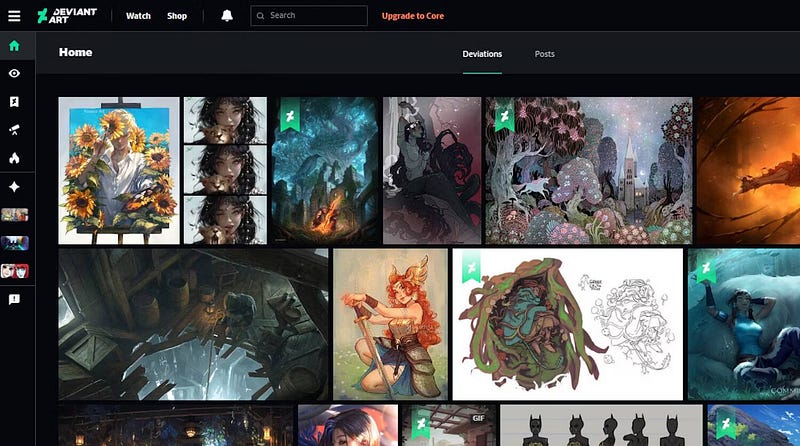Viewport: 800px width, 446px height.
Task: Open the telescope discover sidebar icon
Action: (x=14, y=130)
